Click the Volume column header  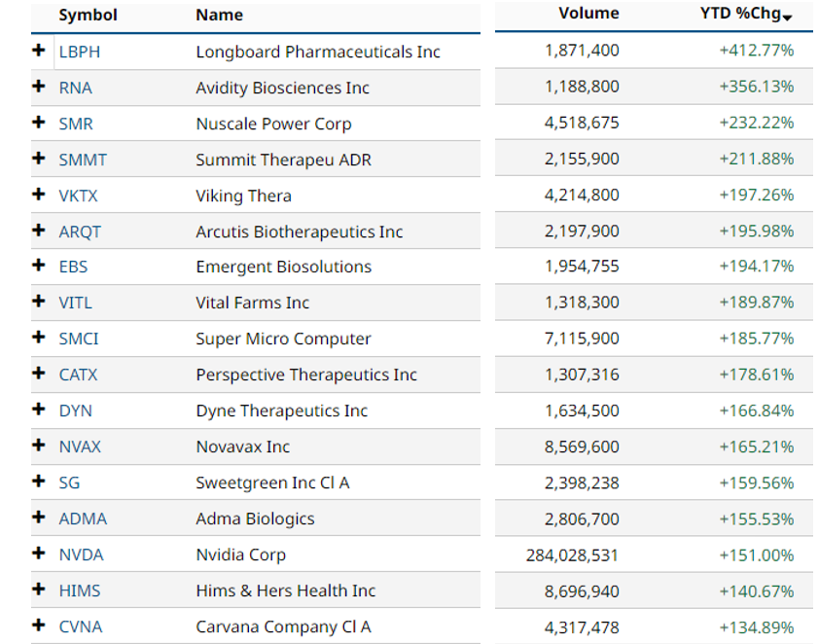click(x=588, y=14)
